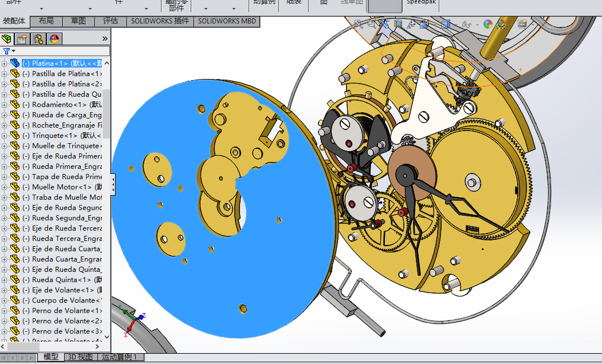The image size is (602, 364).
Task: Select Eje de Rueda Primera tree item
Action: (62, 156)
